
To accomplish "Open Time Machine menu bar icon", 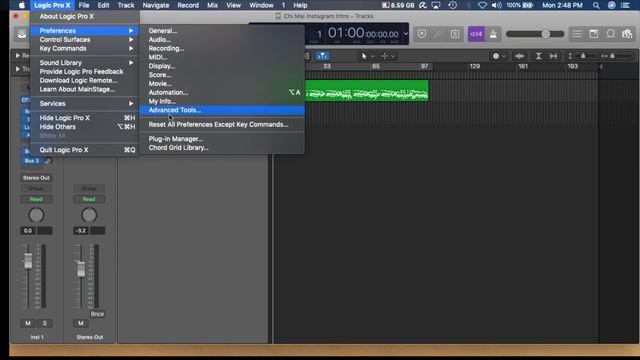I will tap(453, 5).
